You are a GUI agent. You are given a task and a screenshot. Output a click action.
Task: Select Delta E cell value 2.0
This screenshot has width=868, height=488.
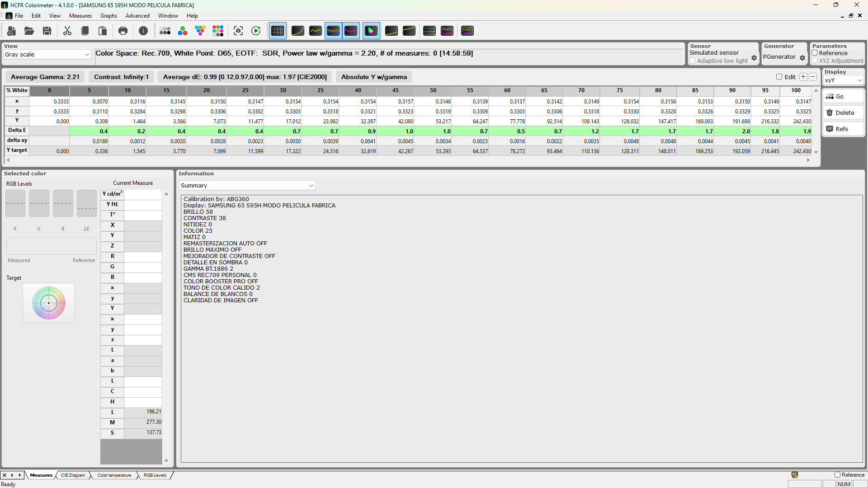pos(732,131)
